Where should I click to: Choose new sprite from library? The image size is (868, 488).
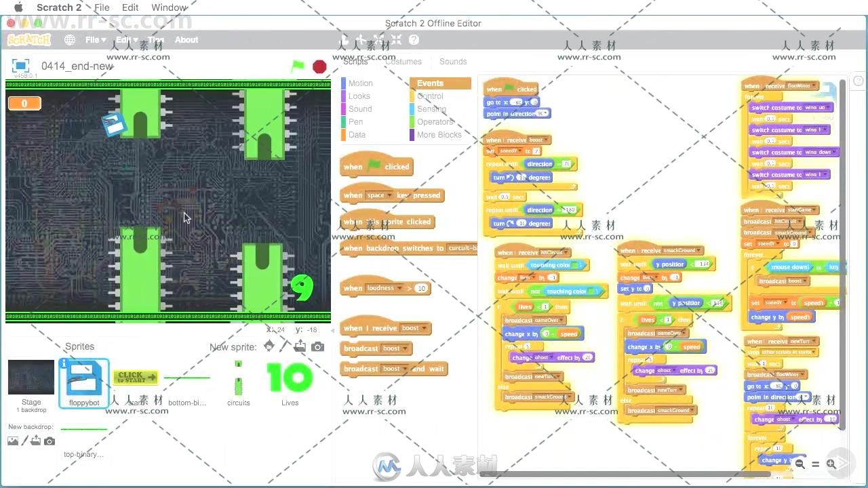coord(269,347)
